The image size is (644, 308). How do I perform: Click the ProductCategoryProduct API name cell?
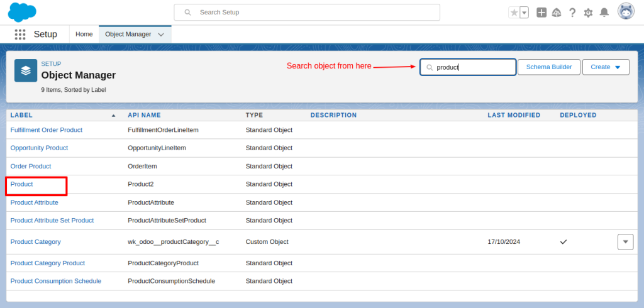click(x=163, y=263)
